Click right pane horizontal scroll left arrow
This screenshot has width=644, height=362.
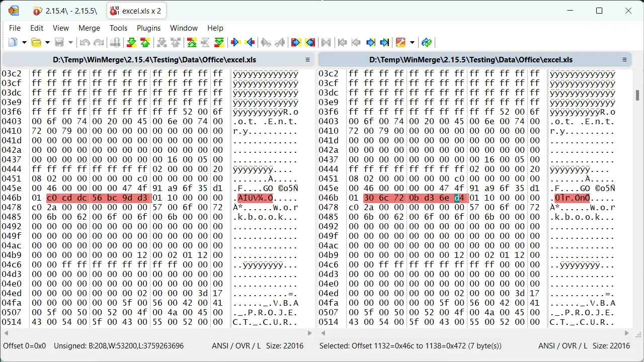pos(324,333)
